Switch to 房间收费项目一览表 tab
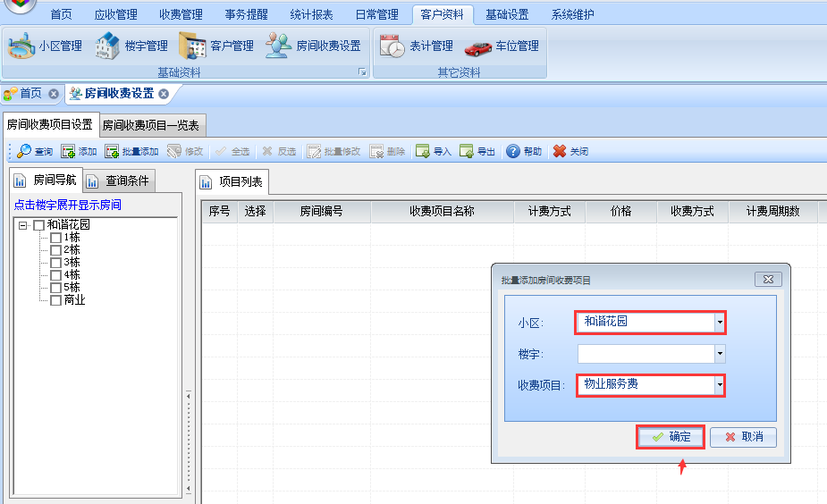Image resolution: width=827 pixels, height=504 pixels. [151, 125]
